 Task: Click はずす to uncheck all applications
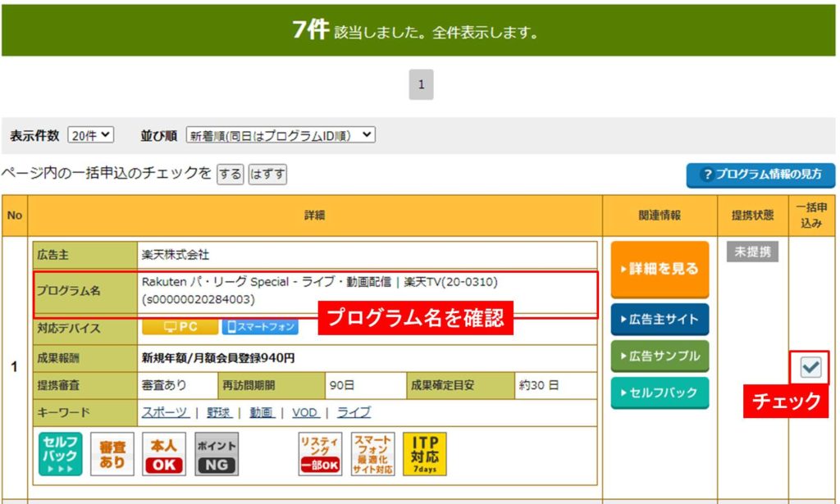click(267, 174)
